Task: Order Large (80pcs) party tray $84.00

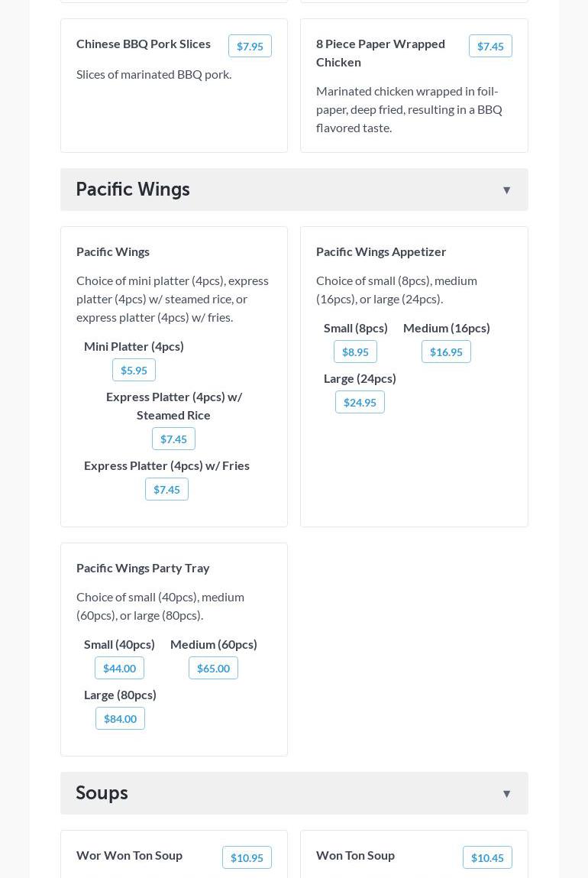Action: click(120, 719)
